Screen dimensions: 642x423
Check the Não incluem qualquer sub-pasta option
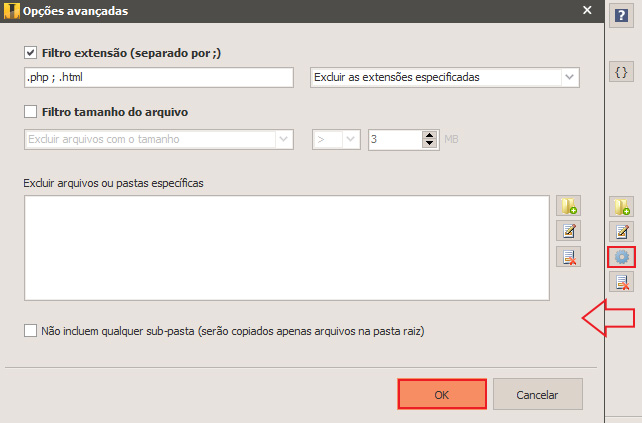coord(30,330)
